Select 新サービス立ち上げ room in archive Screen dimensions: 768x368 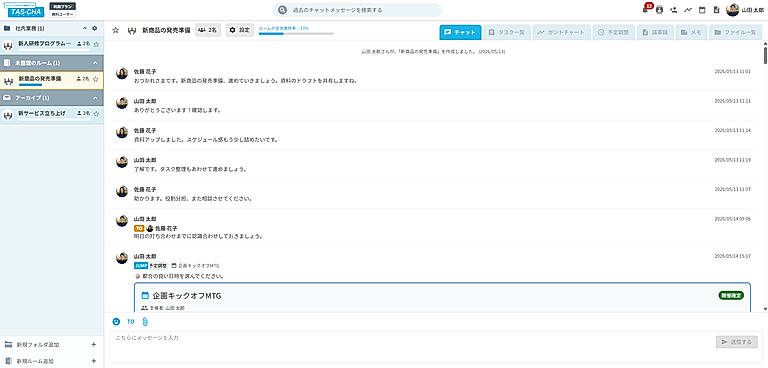(51, 115)
